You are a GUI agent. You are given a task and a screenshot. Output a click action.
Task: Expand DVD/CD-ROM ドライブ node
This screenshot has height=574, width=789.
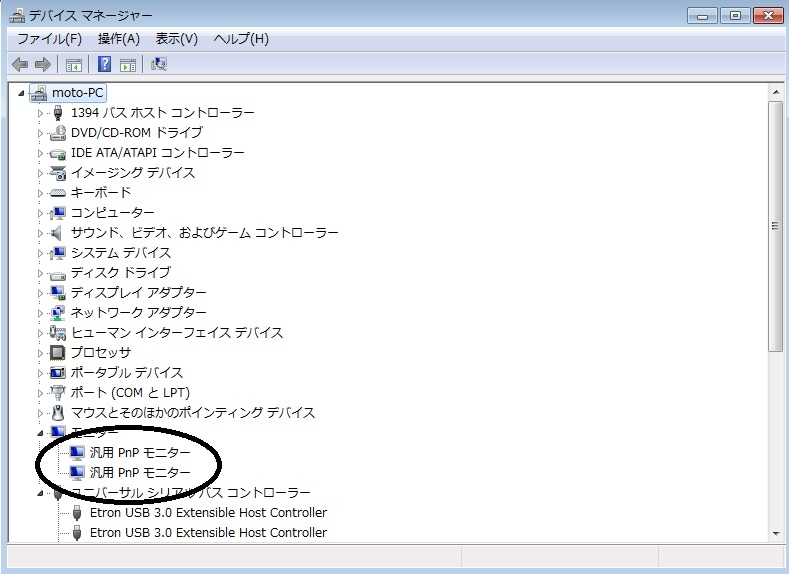pos(40,133)
